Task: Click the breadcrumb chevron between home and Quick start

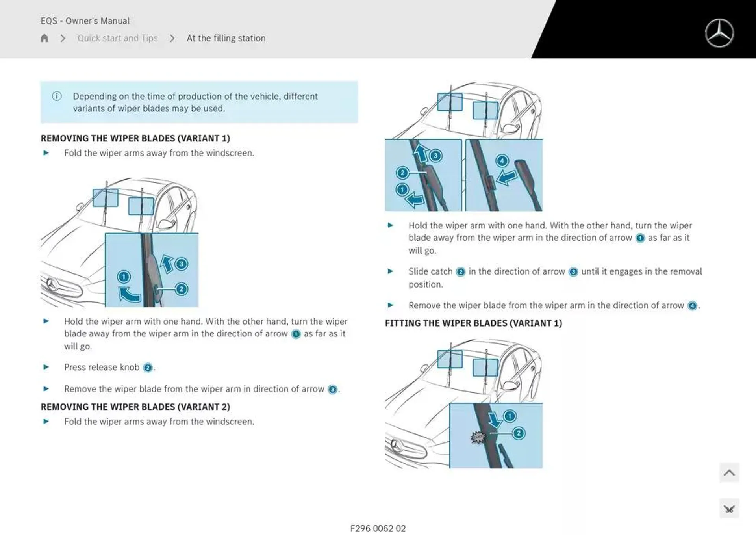Action: click(x=66, y=38)
